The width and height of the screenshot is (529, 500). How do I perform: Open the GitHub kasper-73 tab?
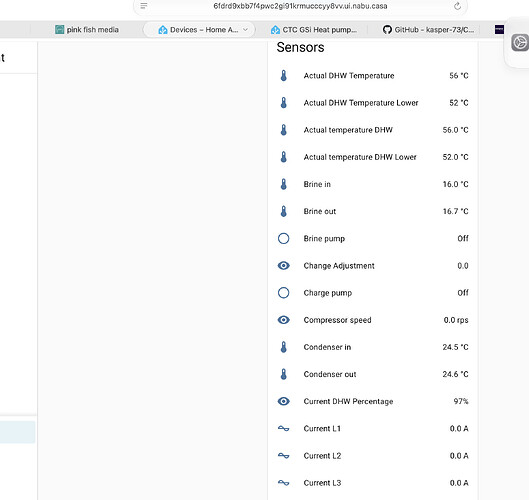tap(428, 30)
